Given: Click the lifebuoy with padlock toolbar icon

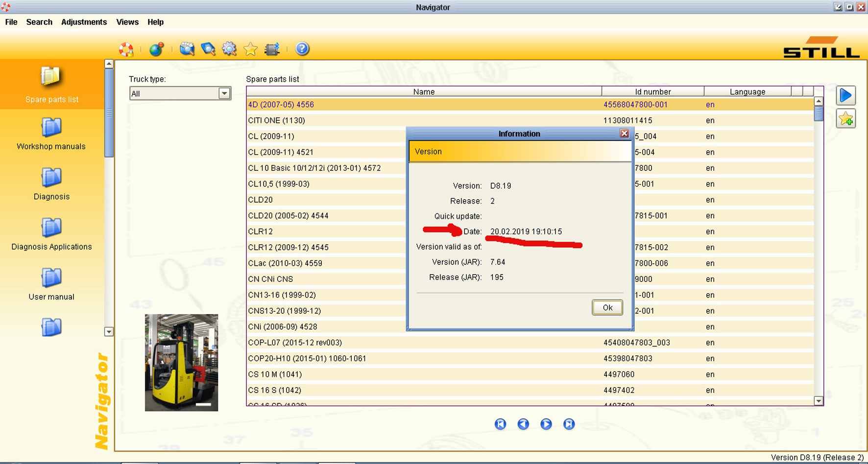Looking at the screenshot, I should [126, 49].
